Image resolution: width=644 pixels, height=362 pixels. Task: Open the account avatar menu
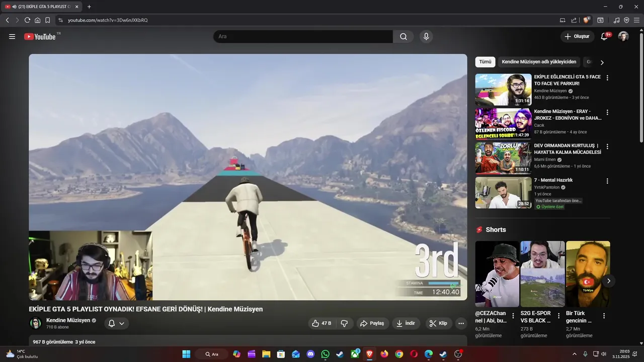pos(623,37)
